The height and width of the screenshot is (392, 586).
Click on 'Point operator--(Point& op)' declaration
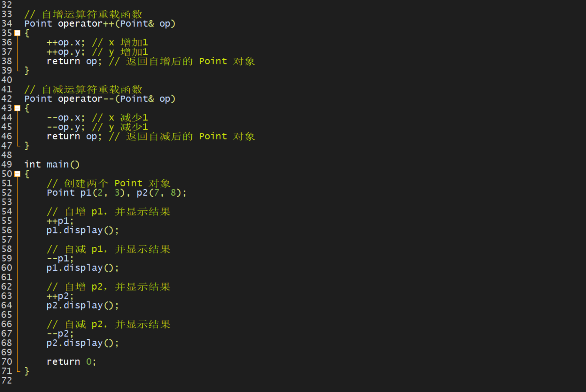[100, 99]
